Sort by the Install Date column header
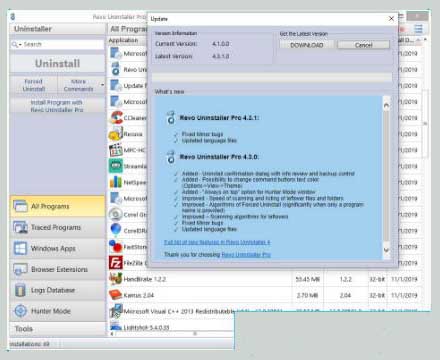The height and width of the screenshot is (360, 440). [406, 40]
